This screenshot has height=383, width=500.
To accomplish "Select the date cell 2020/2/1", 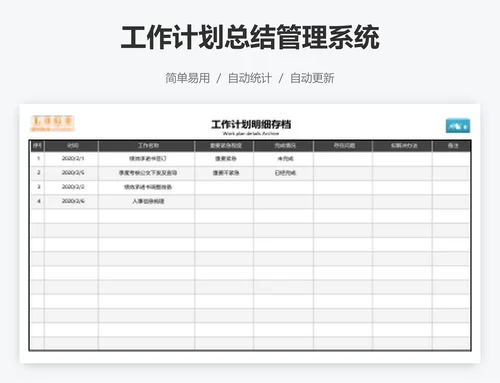I will tap(72, 158).
